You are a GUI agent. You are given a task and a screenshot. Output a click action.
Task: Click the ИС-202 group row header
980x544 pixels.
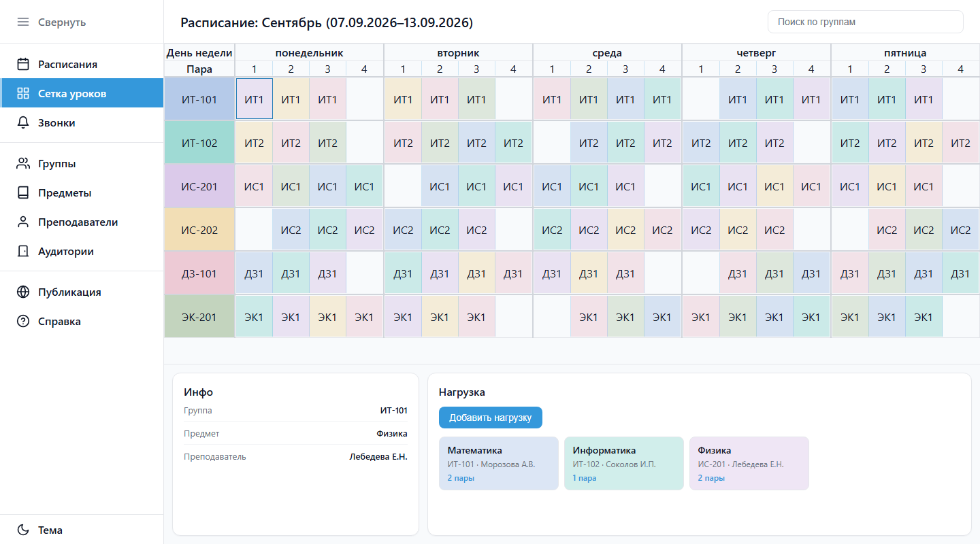(199, 230)
